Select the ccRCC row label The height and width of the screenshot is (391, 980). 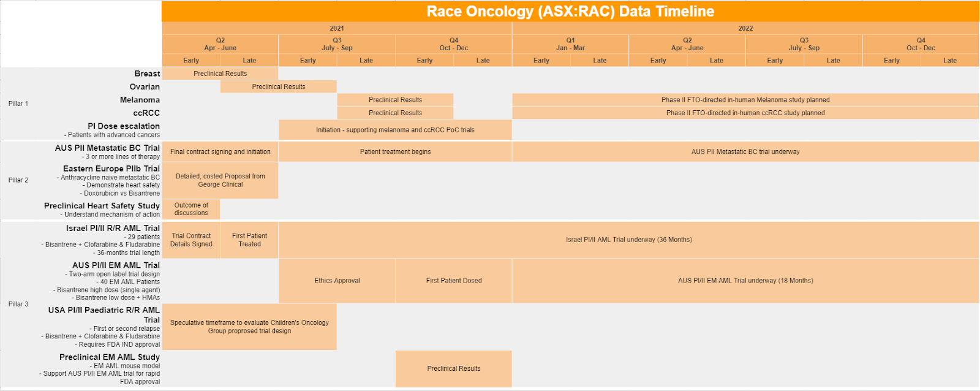146,113
